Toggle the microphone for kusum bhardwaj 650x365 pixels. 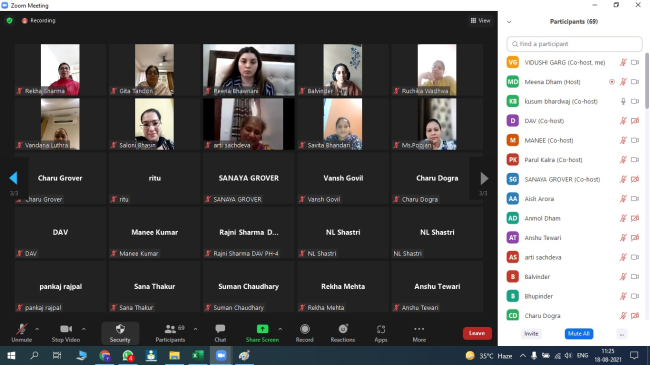click(623, 101)
